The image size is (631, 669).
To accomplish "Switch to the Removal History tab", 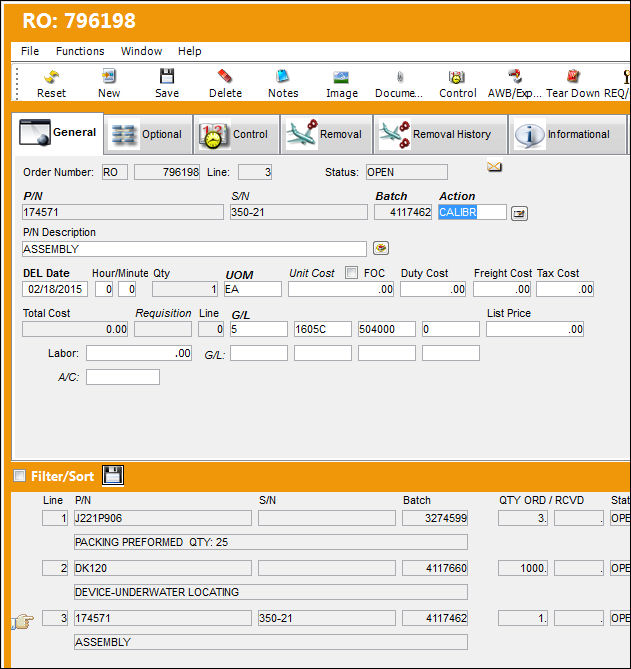I will click(x=440, y=134).
